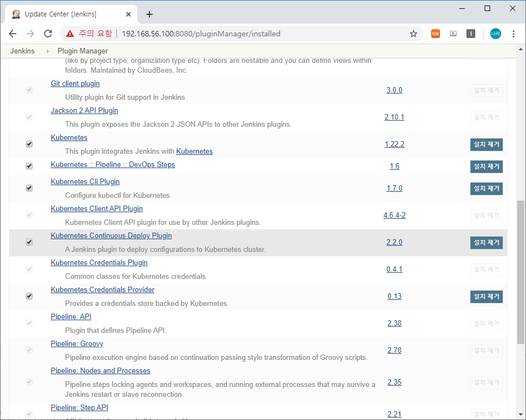Open Pipeline: Nodes and Processes link
The width and height of the screenshot is (526, 420).
(x=100, y=371)
